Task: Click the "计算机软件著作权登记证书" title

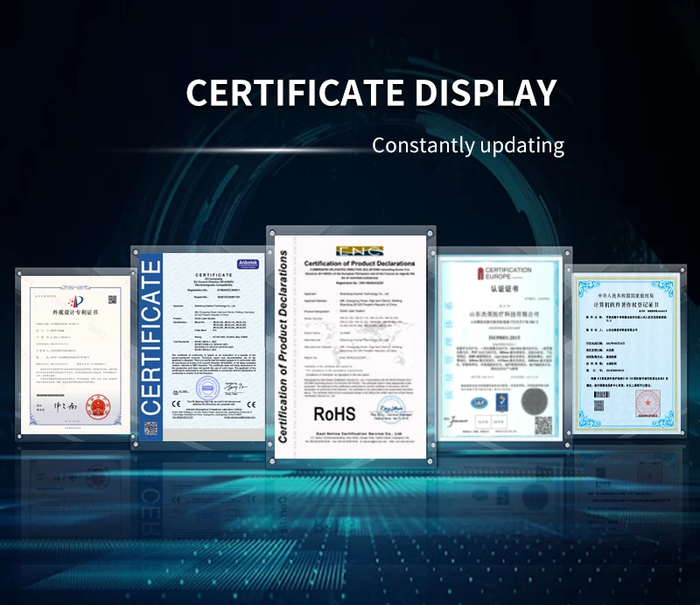Action: [626, 305]
